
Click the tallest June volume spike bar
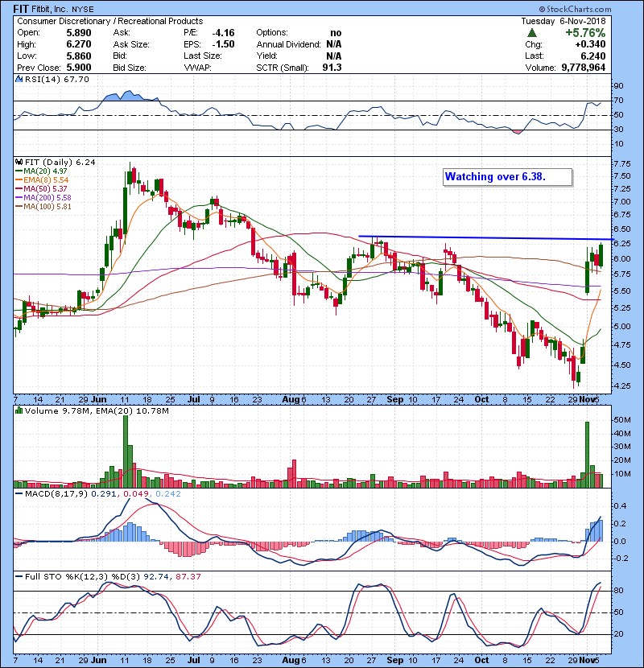(x=126, y=452)
